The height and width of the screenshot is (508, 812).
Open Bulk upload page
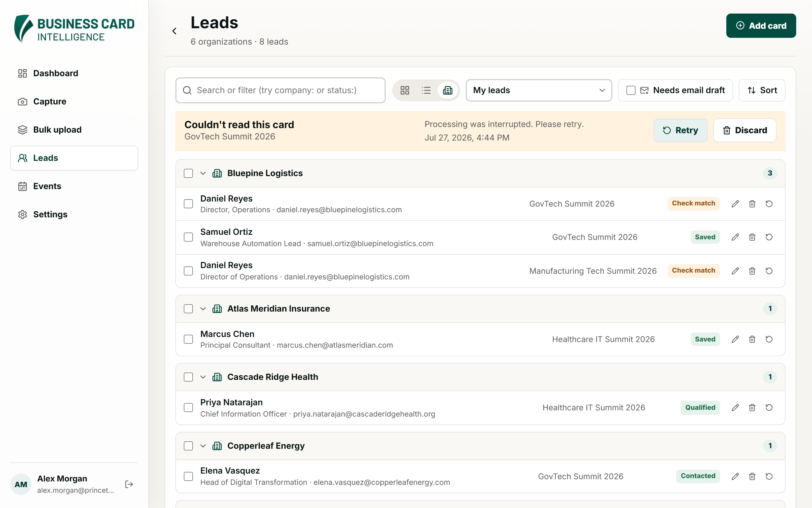click(74, 130)
